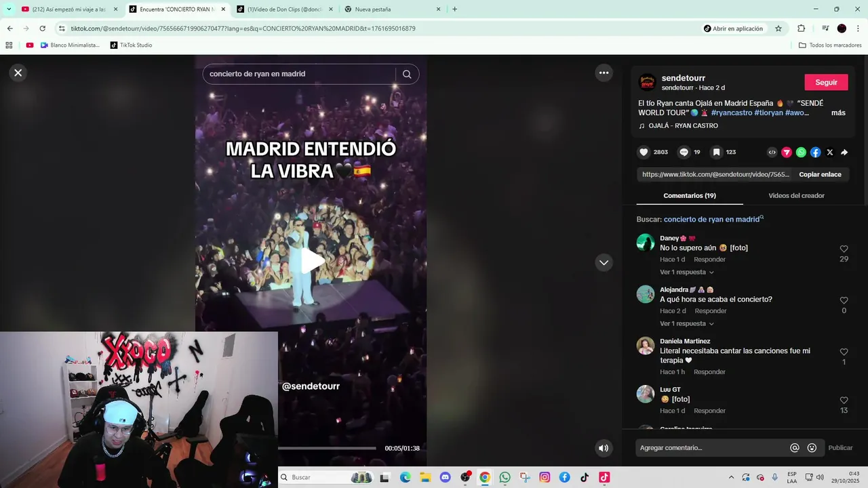Open the #tioryan hashtag link
868x488 pixels.
click(x=768, y=113)
